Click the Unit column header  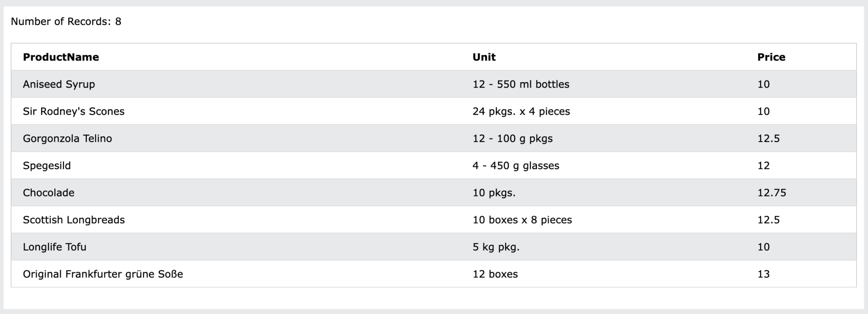[484, 57]
